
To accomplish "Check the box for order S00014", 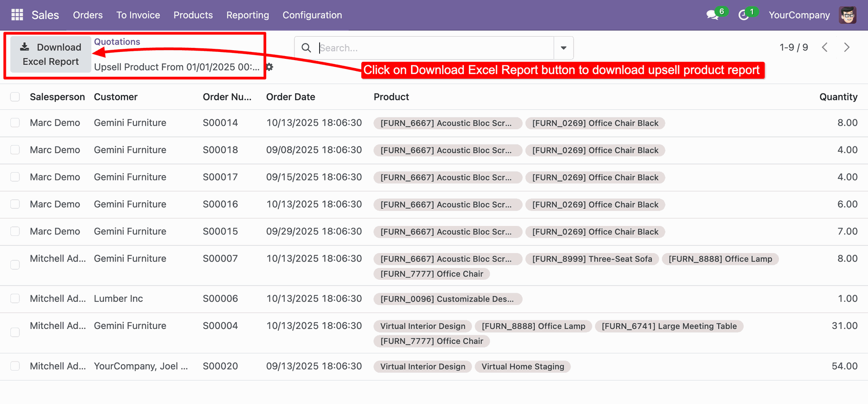I will pos(15,123).
